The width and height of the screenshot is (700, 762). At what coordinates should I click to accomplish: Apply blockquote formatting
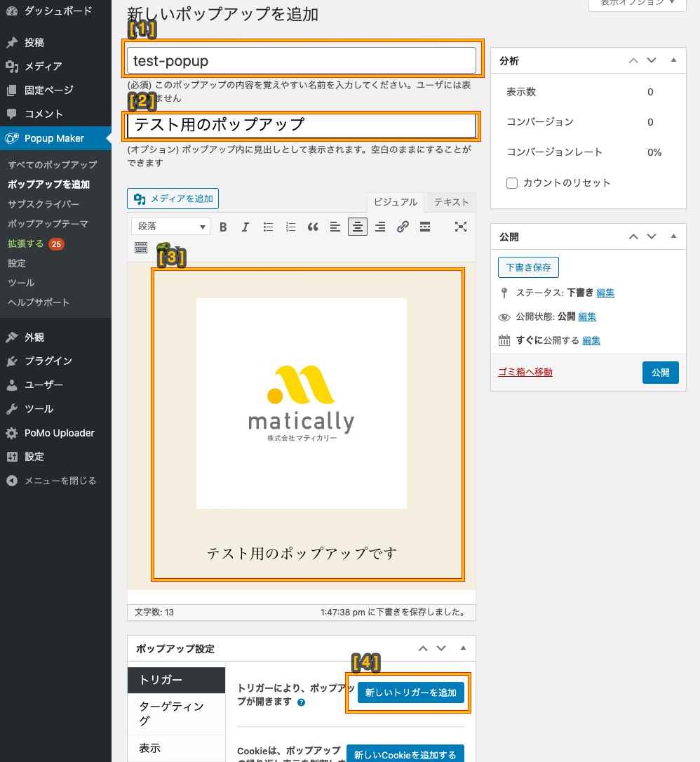(313, 227)
